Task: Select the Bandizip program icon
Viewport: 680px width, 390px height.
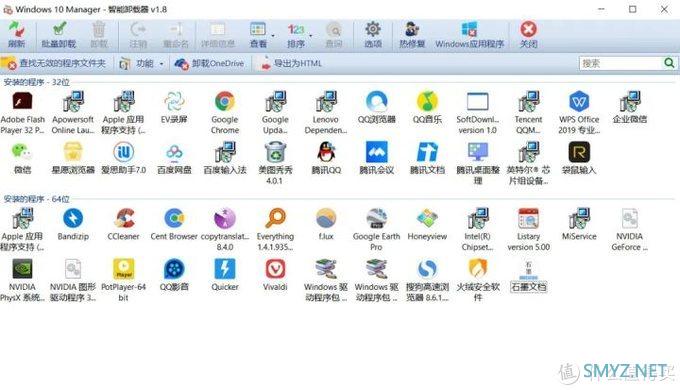Action: point(73,218)
